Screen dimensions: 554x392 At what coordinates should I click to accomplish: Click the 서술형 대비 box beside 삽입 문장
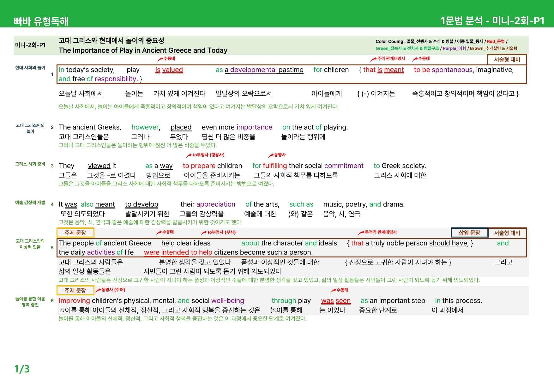click(507, 233)
